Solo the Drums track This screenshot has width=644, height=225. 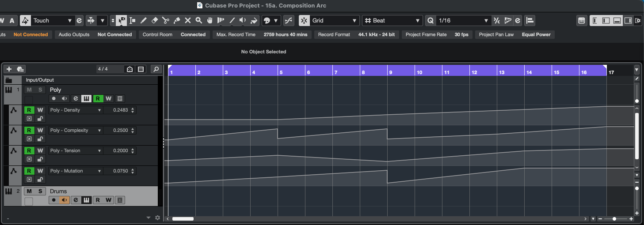(40, 191)
